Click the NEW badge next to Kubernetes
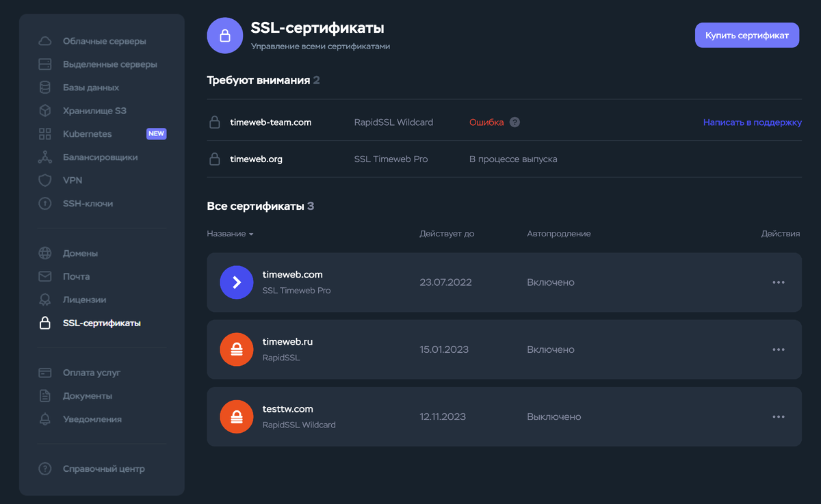The width and height of the screenshot is (821, 504). point(156,134)
